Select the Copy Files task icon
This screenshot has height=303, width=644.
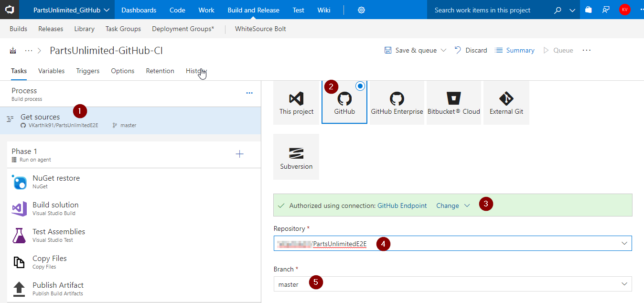click(x=20, y=262)
